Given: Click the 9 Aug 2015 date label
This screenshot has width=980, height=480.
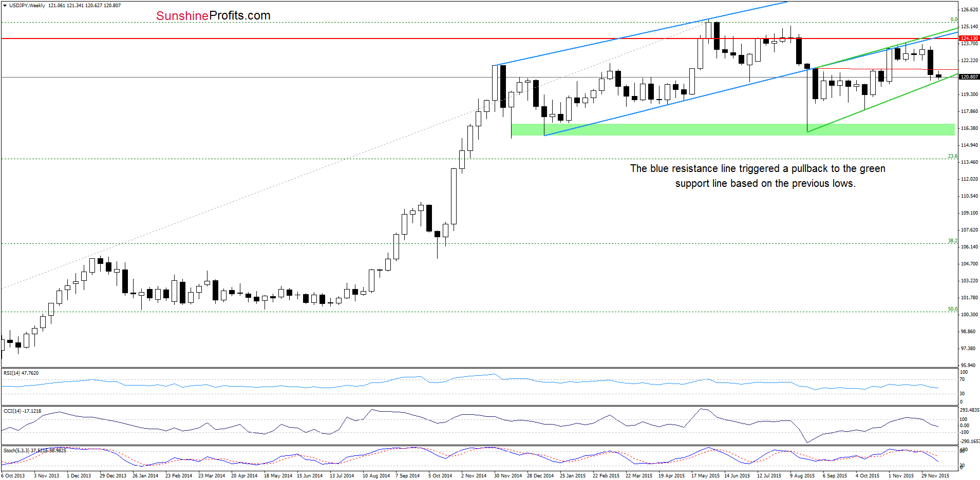Looking at the screenshot, I should coord(802,476).
